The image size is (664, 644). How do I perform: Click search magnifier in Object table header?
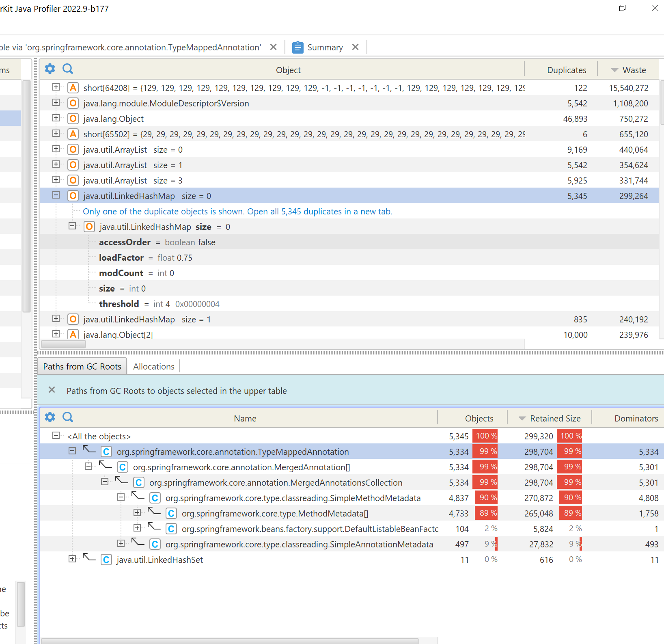click(68, 69)
